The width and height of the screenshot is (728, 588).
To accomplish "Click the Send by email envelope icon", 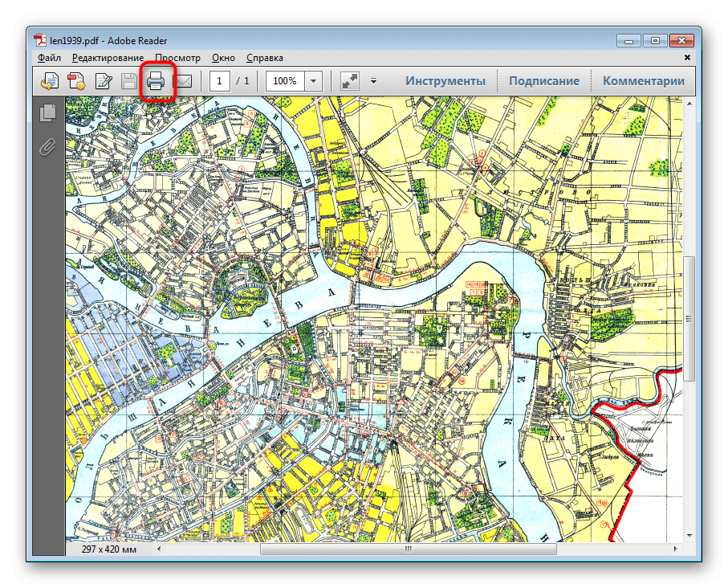I will click(183, 81).
